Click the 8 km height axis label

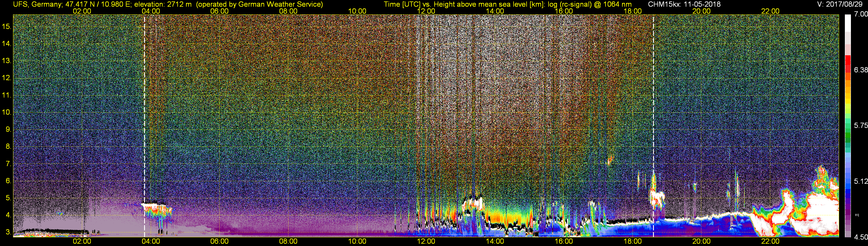(8, 147)
